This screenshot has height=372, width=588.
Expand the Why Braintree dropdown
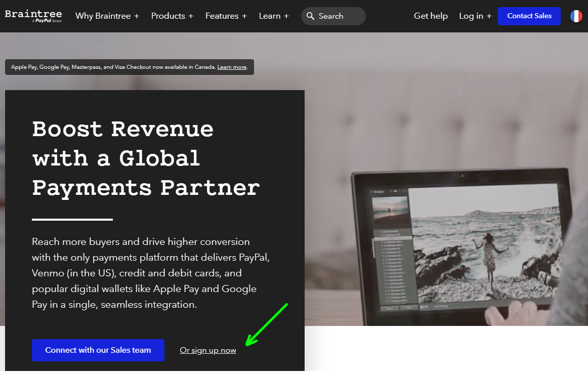107,16
